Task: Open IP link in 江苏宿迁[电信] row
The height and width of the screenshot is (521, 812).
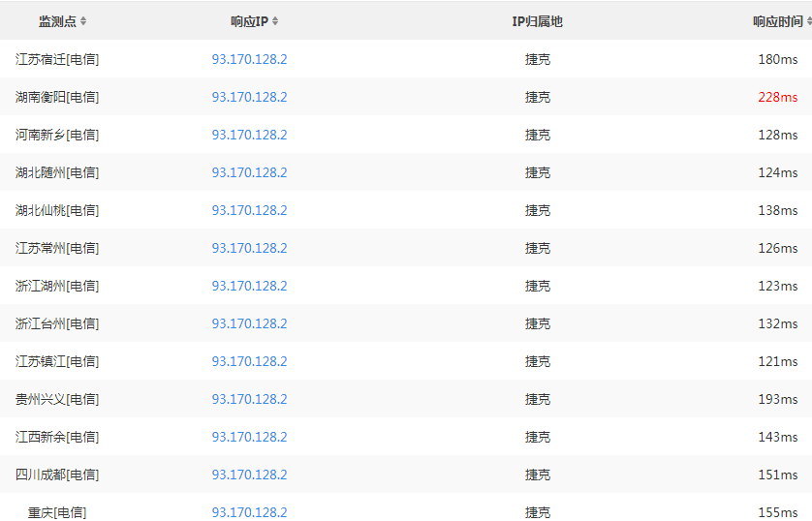Action: [249, 59]
